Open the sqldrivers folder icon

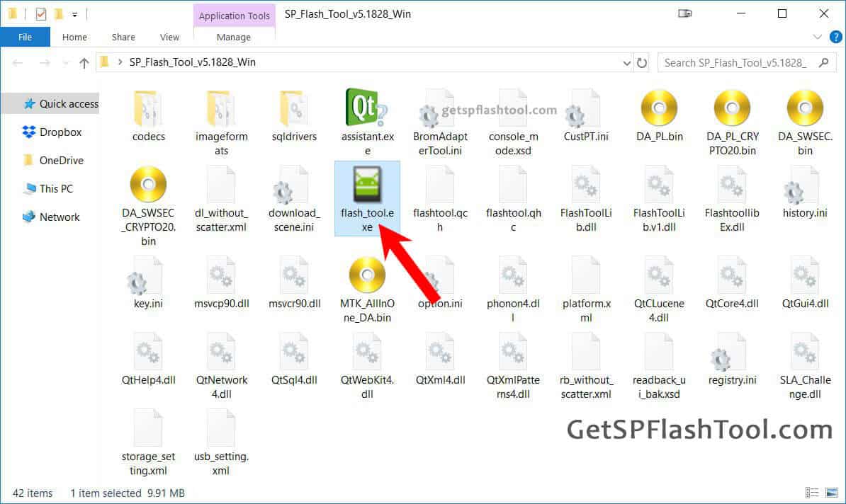click(294, 108)
